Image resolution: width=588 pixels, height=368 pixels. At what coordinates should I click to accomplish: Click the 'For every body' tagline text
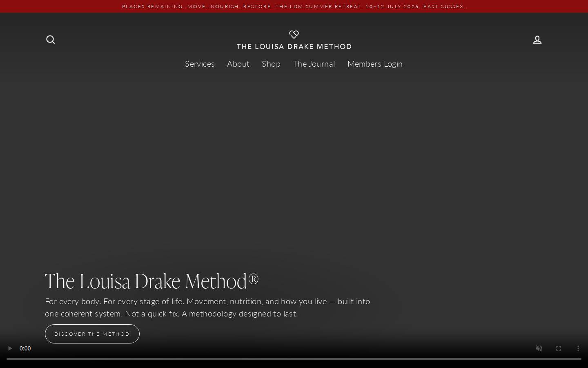point(207,307)
